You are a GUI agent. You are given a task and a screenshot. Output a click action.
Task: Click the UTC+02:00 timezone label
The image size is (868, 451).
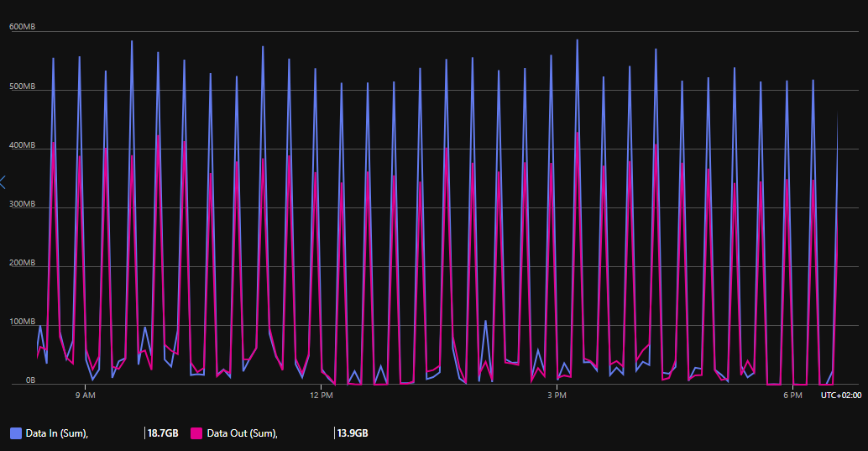pyautogui.click(x=841, y=395)
